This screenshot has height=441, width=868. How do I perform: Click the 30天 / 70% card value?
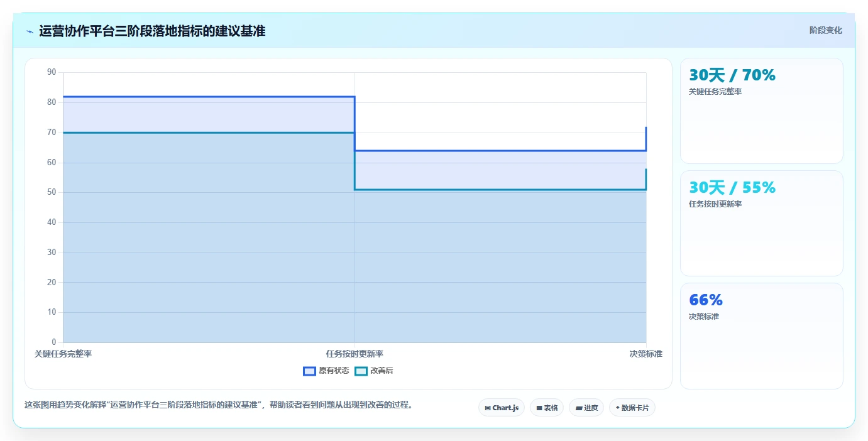pyautogui.click(x=732, y=75)
